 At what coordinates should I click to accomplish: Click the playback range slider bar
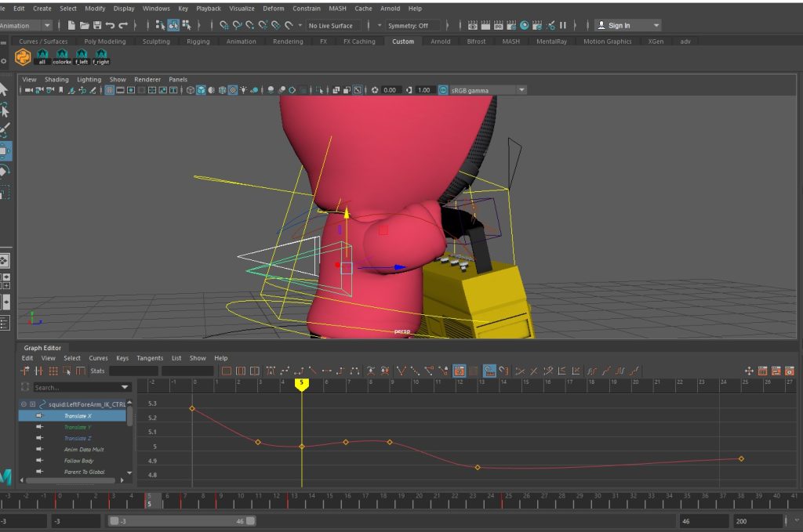(x=182, y=521)
